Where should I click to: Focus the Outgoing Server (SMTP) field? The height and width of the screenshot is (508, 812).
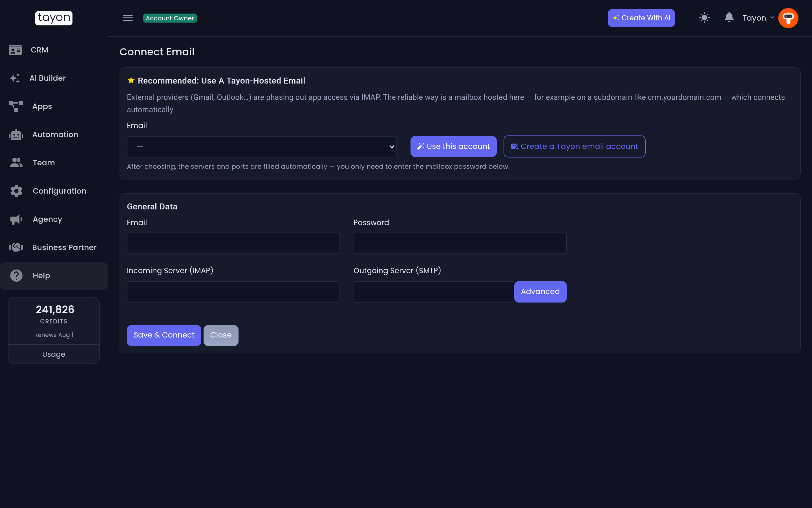pyautogui.click(x=434, y=292)
